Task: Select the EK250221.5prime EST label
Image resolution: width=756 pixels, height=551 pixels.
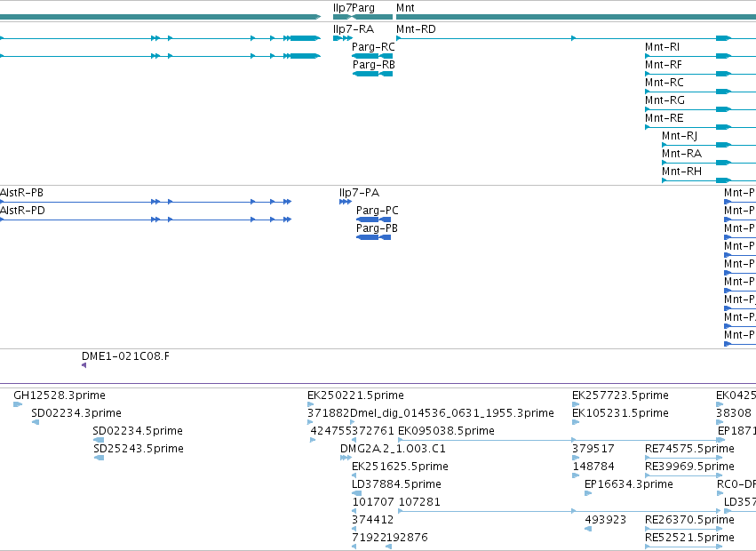Action: (356, 395)
